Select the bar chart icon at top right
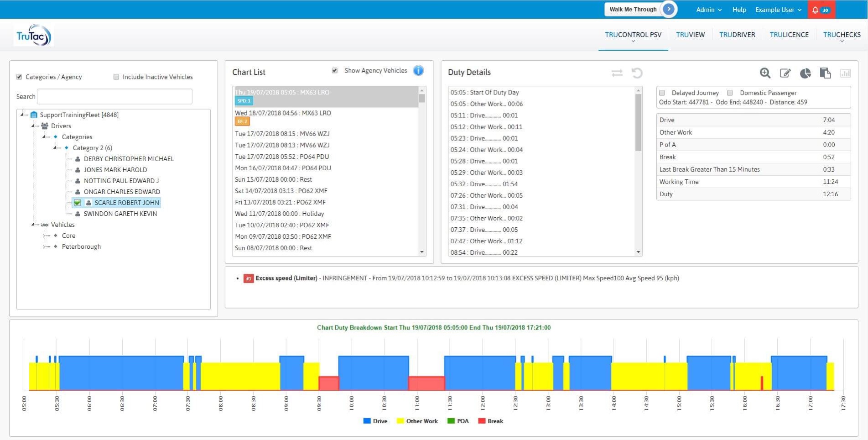 [x=845, y=73]
